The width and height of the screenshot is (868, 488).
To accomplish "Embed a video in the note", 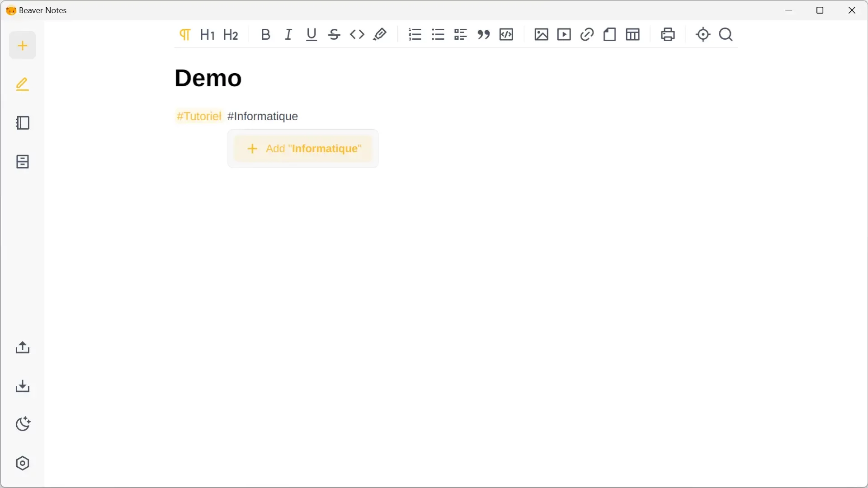I will [x=564, y=35].
